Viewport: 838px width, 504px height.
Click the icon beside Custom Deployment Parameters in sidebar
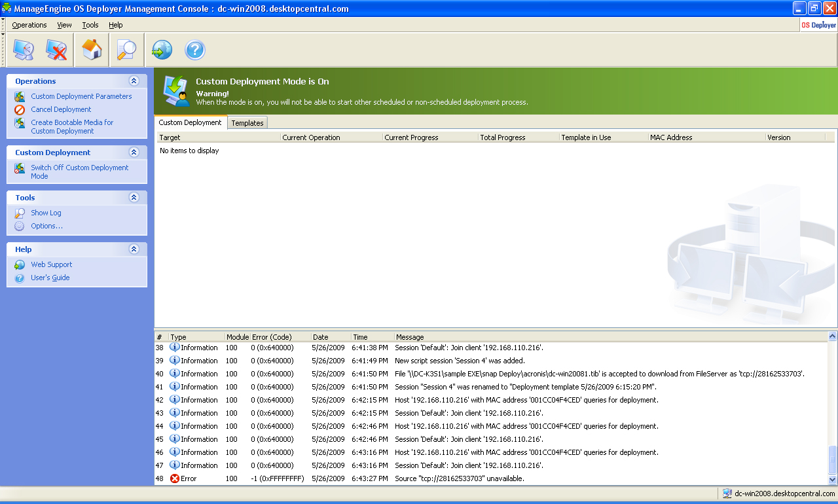click(20, 97)
